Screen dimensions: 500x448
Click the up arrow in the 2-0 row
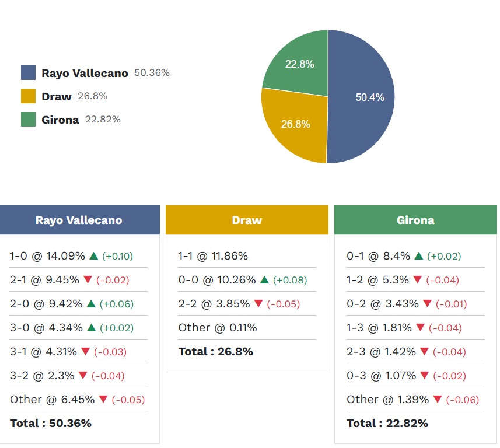(91, 303)
